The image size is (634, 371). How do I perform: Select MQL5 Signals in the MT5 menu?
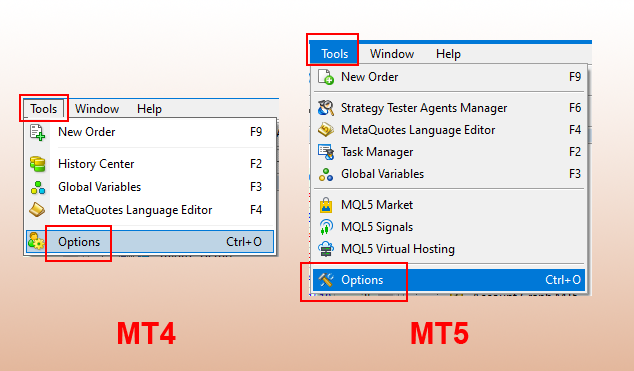449,227
